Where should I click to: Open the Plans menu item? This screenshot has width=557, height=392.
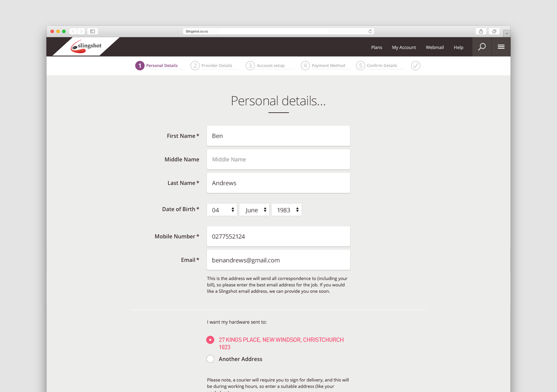tap(377, 48)
